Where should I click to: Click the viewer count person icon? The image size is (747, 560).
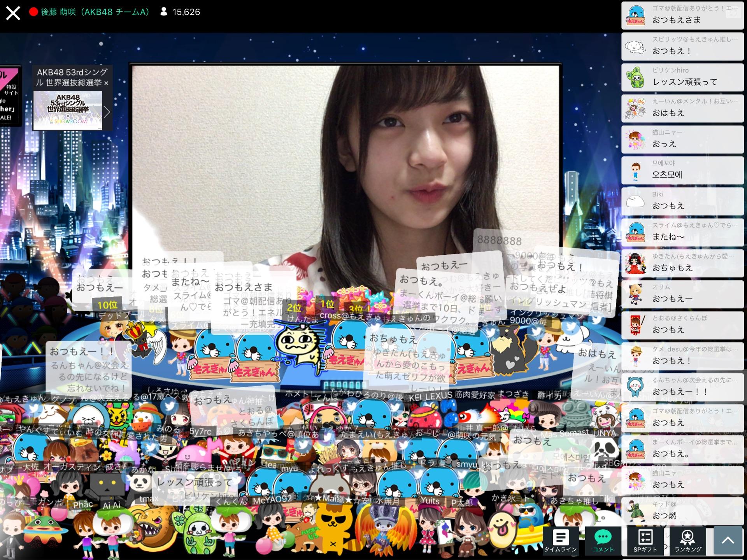[164, 12]
